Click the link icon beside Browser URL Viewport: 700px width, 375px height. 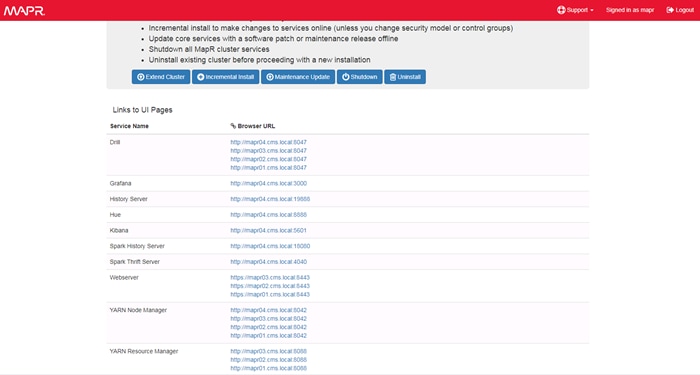233,126
